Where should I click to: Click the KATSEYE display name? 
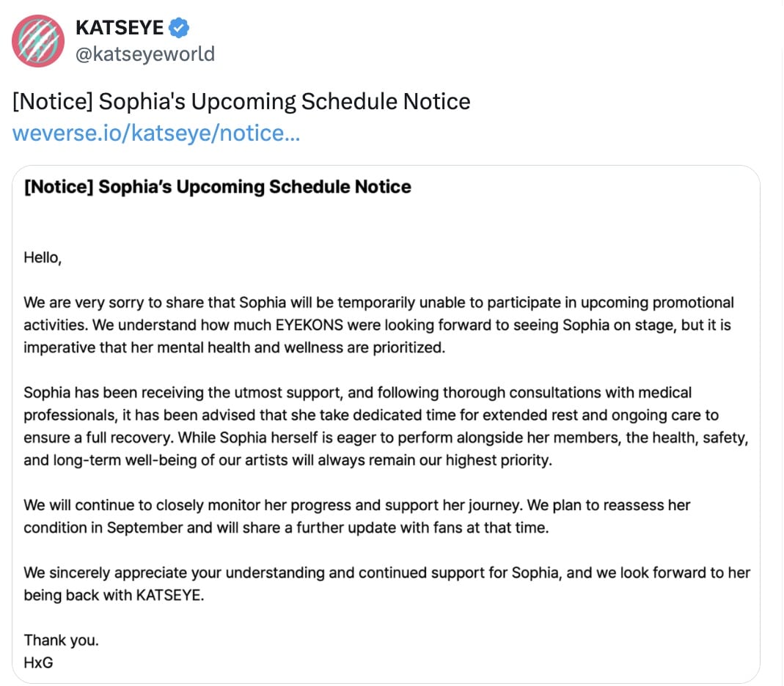coord(120,27)
